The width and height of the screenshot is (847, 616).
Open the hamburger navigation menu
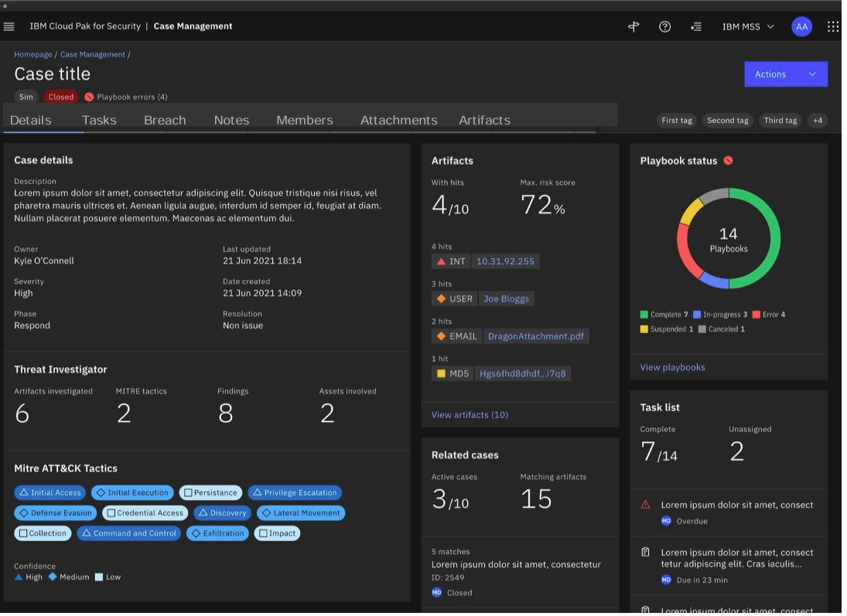9,26
